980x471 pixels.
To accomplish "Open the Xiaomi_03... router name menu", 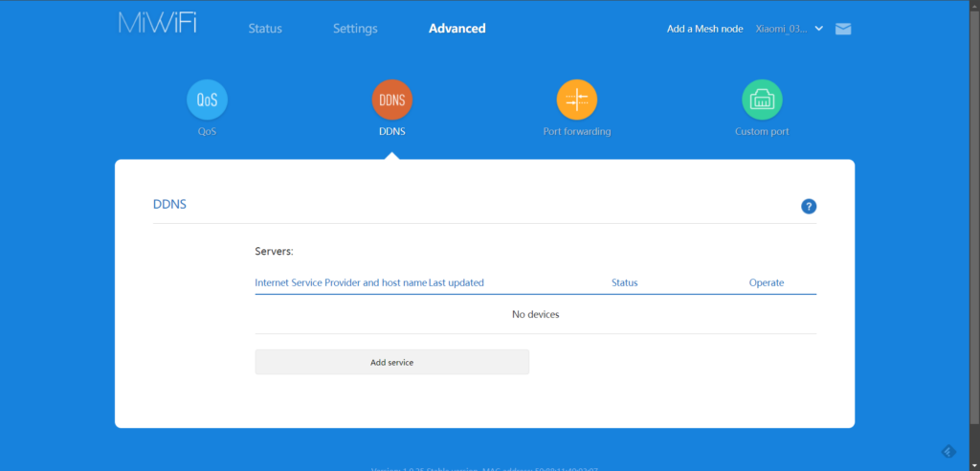I will coord(780,29).
